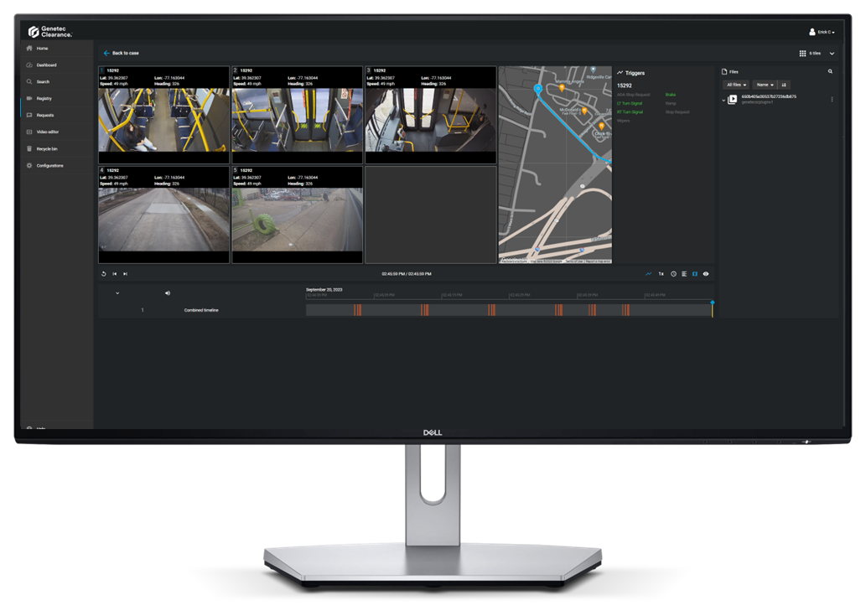Mute audio with the timeline speaker icon
Viewport: 866px width, 616px height.
pos(168,293)
